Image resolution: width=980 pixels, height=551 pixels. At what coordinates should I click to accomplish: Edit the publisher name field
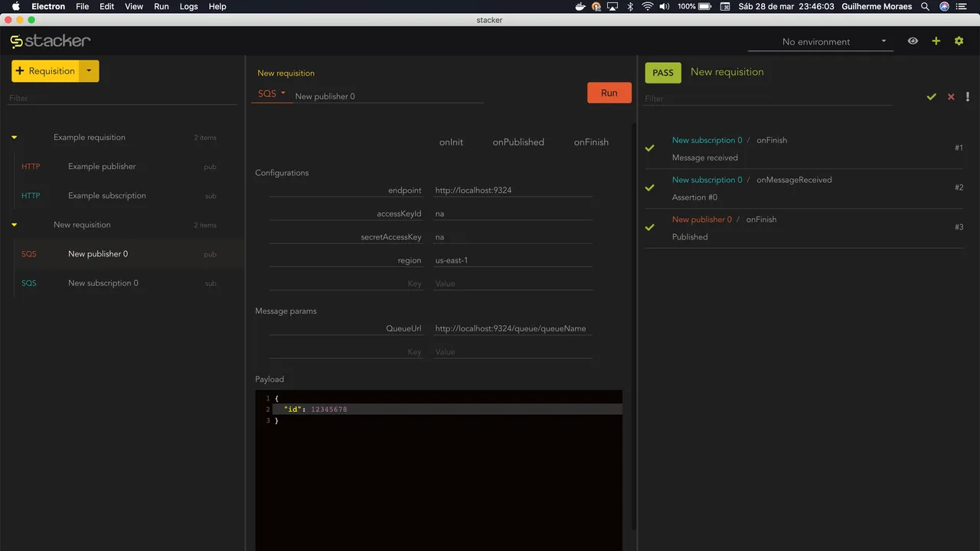coord(388,96)
